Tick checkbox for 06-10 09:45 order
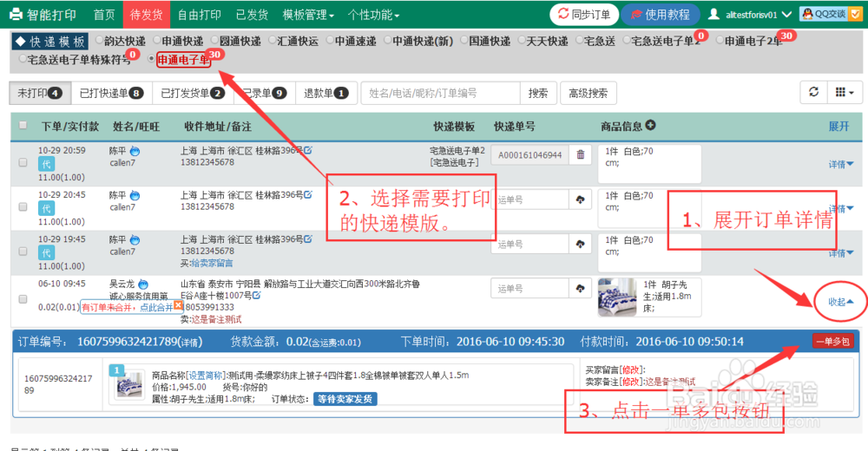This screenshot has height=451, width=868. (x=23, y=299)
